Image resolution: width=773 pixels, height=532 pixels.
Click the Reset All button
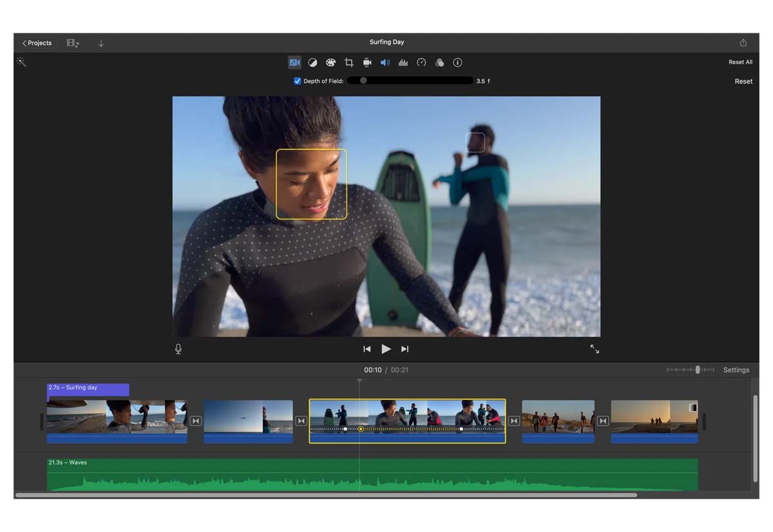[740, 62]
